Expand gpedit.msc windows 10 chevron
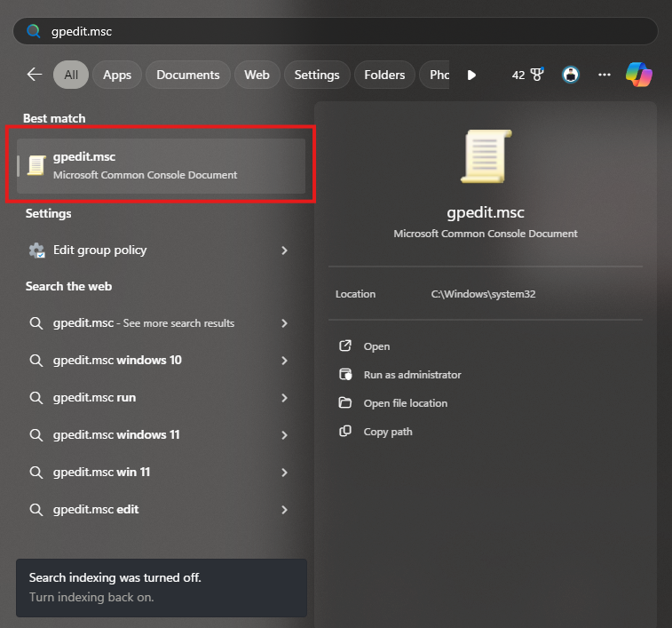Viewport: 672px width, 628px height. pyautogui.click(x=284, y=361)
